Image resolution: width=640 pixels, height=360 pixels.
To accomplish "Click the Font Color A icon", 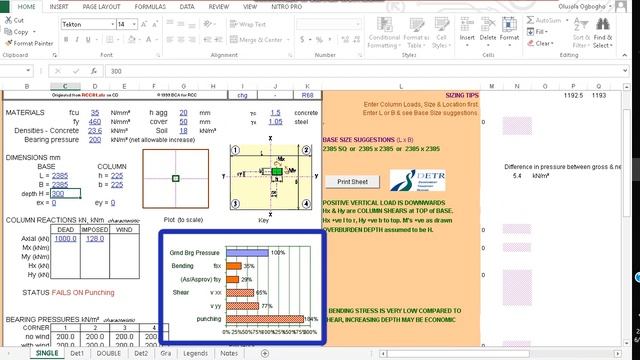I will click(x=149, y=40).
